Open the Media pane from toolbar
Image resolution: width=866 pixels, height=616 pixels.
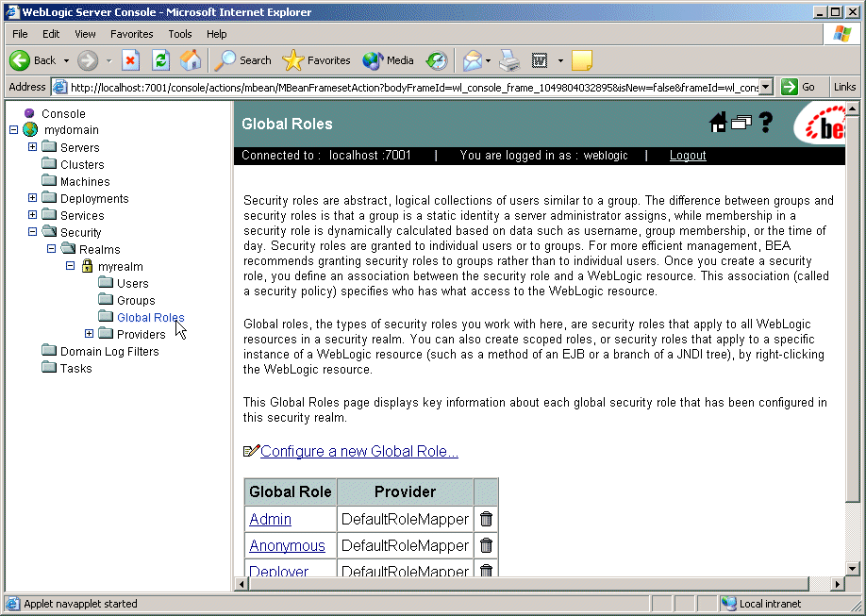click(388, 60)
